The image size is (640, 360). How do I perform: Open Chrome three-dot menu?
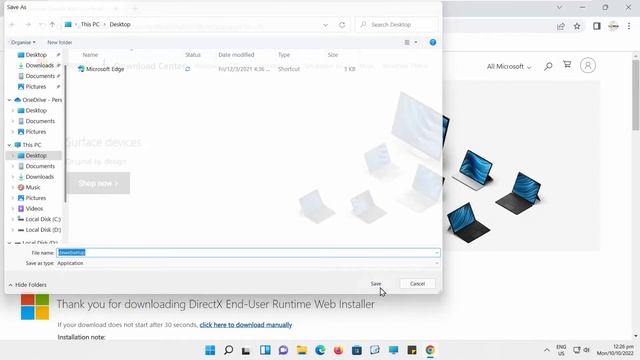tap(629, 26)
